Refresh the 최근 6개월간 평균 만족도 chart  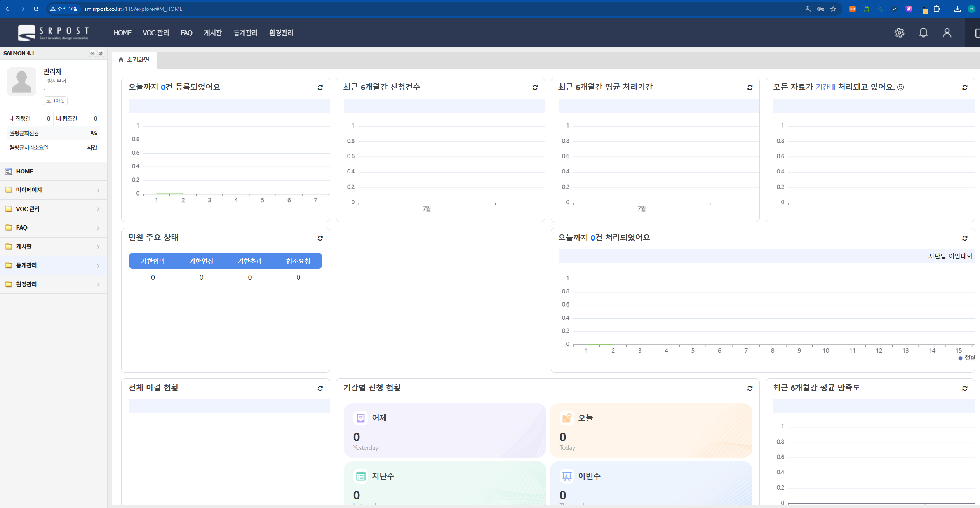(964, 388)
